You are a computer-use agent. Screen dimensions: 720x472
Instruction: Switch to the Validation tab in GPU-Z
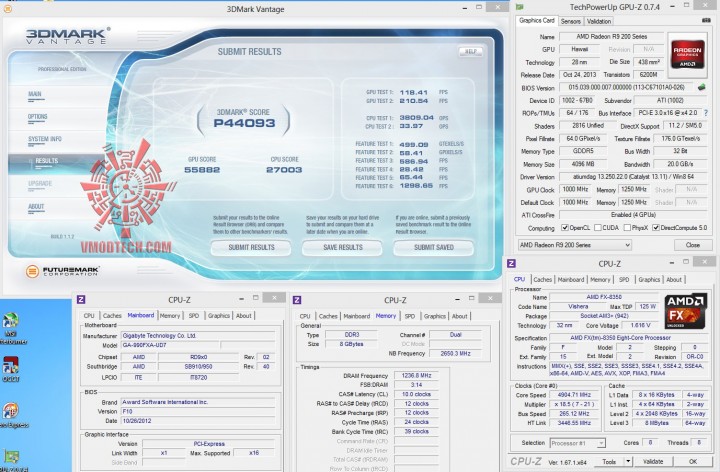click(599, 21)
